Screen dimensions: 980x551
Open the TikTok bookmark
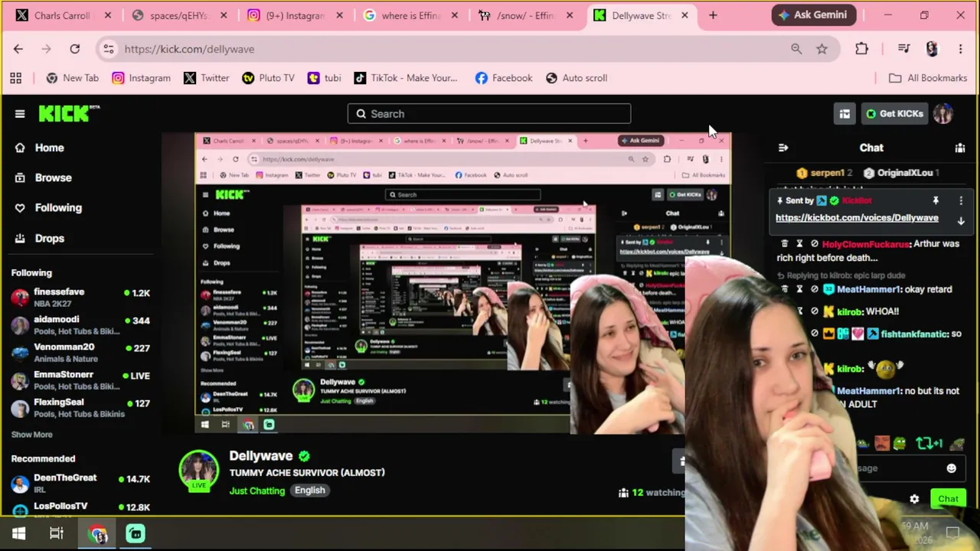coord(406,78)
